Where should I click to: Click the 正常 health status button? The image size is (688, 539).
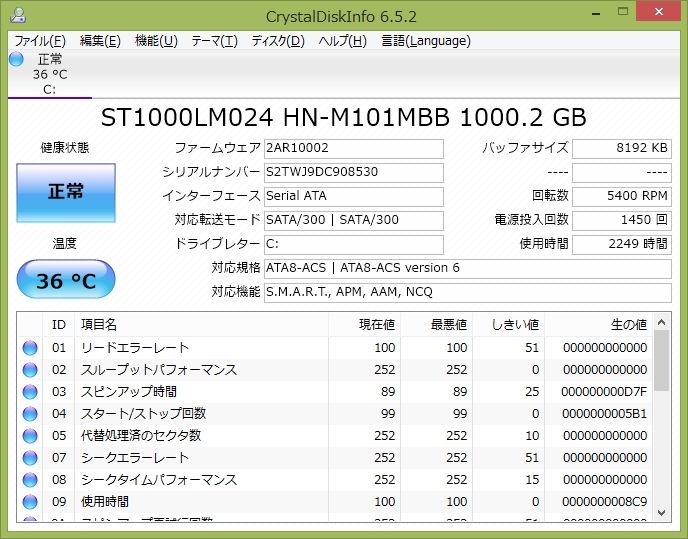66,193
